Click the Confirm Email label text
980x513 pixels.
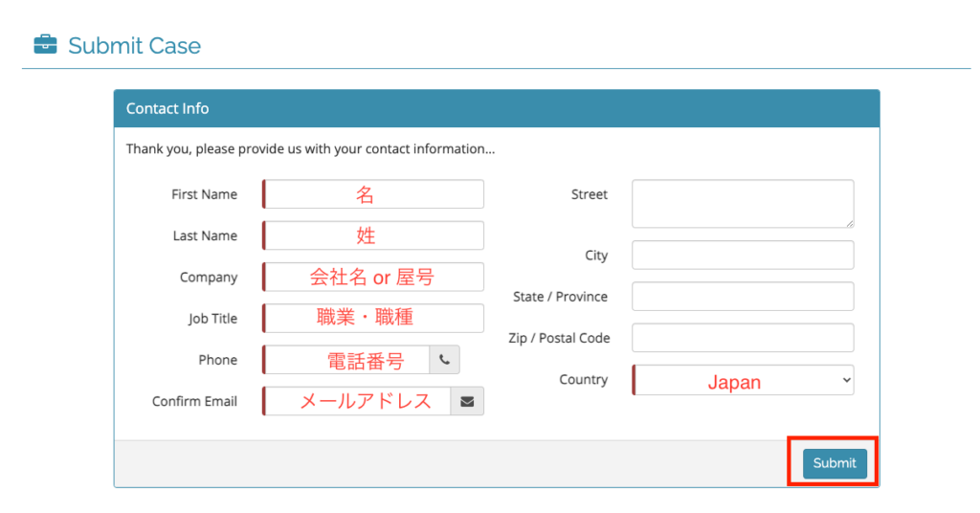(x=194, y=401)
